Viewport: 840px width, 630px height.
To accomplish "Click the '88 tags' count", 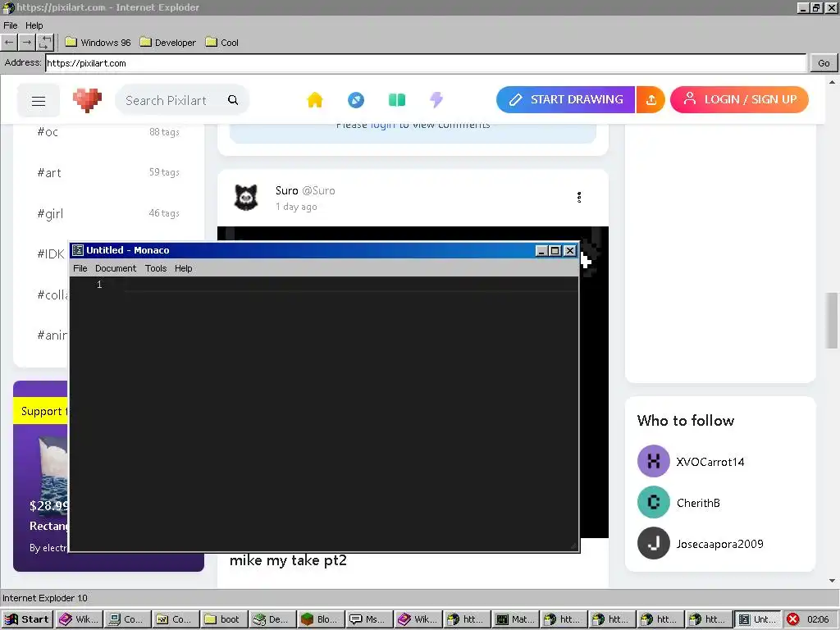I will pos(164,132).
